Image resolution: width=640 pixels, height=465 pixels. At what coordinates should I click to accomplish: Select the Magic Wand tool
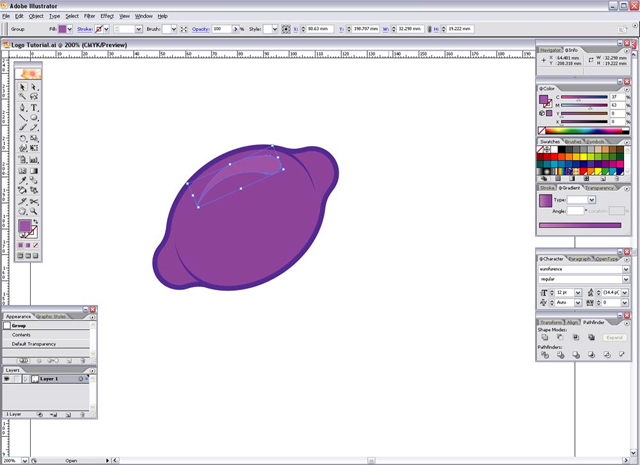coord(22,97)
